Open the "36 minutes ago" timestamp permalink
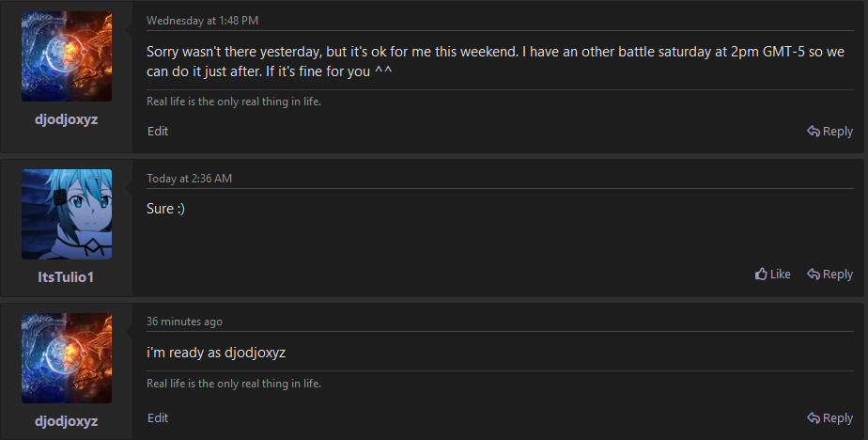The image size is (868, 440). 184,322
